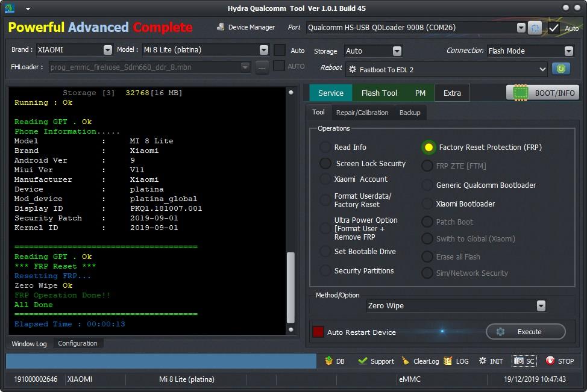The height and width of the screenshot is (392, 587).
Task: Switch to the Service tab
Action: click(331, 93)
